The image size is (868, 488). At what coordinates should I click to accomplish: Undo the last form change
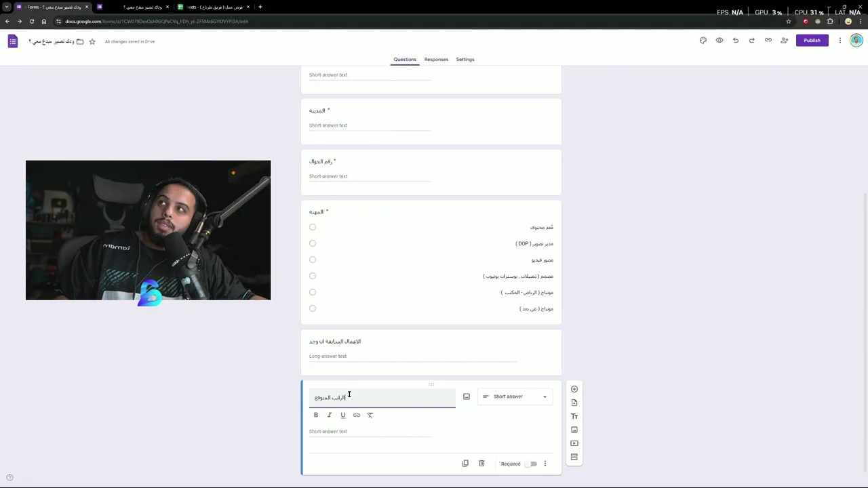736,41
